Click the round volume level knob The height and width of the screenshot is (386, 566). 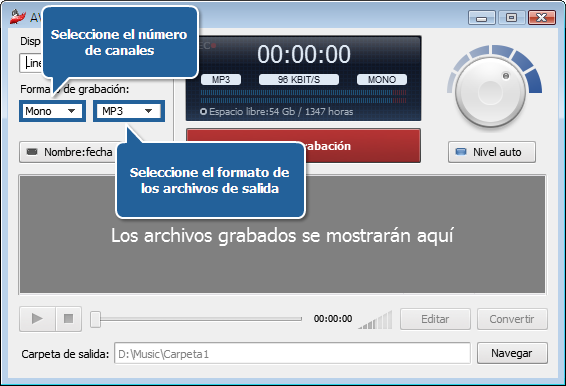click(490, 92)
